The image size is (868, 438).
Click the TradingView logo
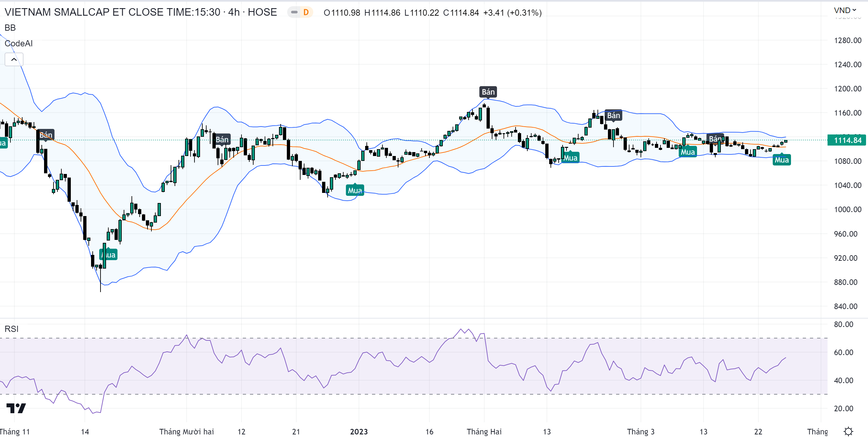pos(16,408)
